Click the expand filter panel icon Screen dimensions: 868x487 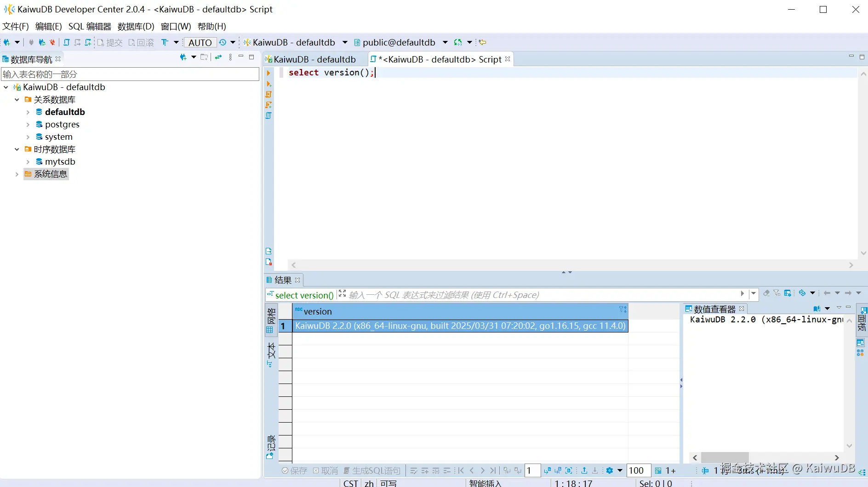point(342,293)
